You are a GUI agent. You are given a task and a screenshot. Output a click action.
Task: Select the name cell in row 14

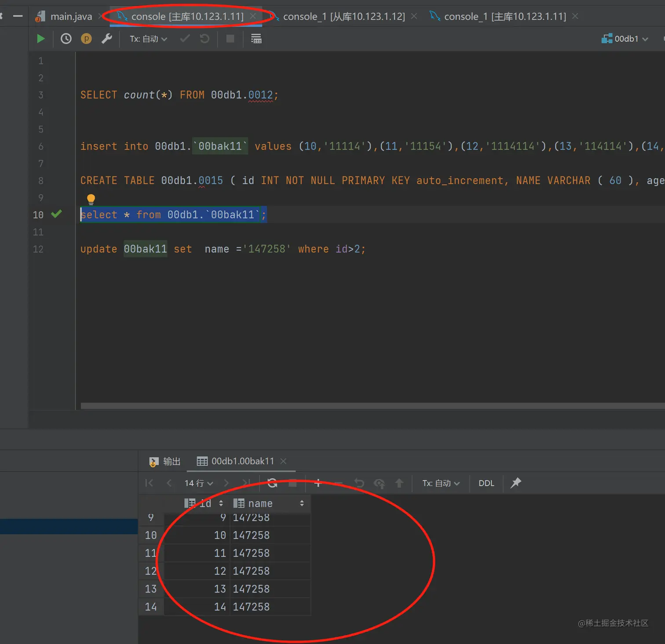pyautogui.click(x=270, y=607)
